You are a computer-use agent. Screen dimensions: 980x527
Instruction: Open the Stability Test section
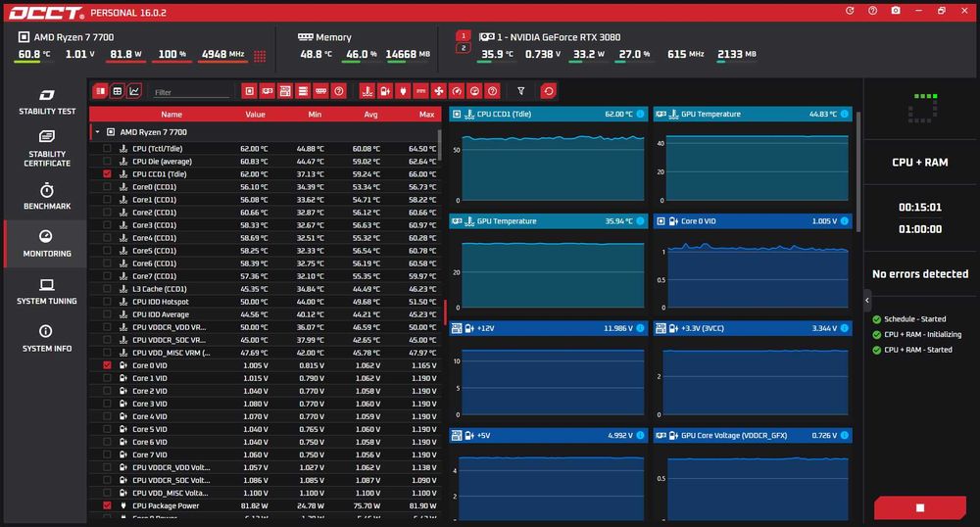(46, 103)
